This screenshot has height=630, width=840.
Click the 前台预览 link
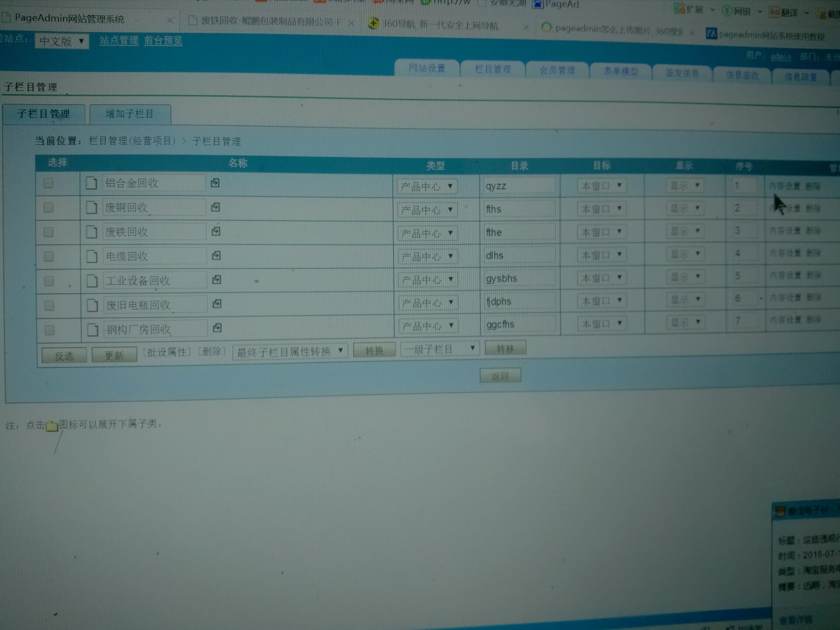(x=163, y=41)
